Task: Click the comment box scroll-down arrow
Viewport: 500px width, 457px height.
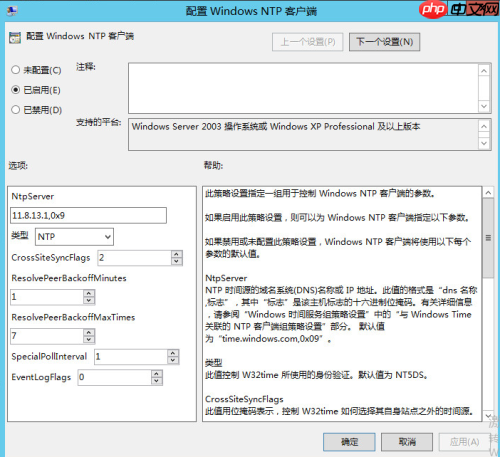Action: 484,107
